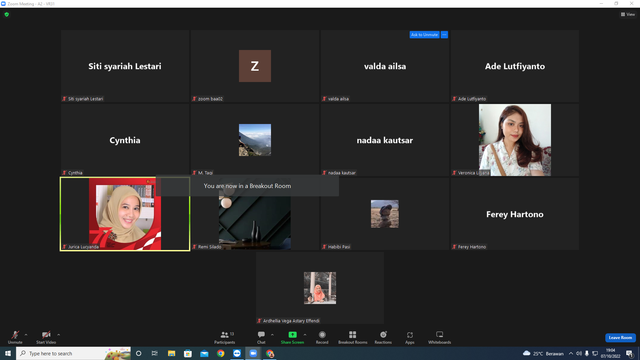Select the Ade Lutfiyanto participant tile
The height and width of the screenshot is (360, 640).
coord(515,66)
